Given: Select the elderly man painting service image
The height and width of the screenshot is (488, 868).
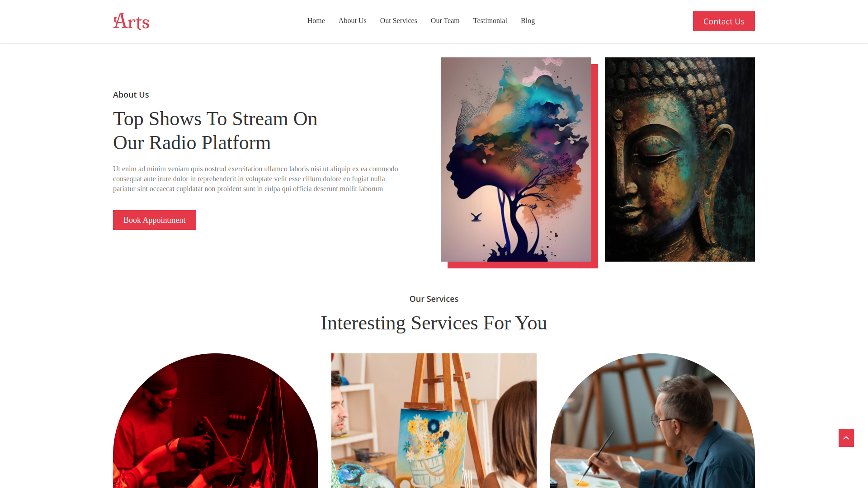Looking at the screenshot, I should click(x=652, y=421).
